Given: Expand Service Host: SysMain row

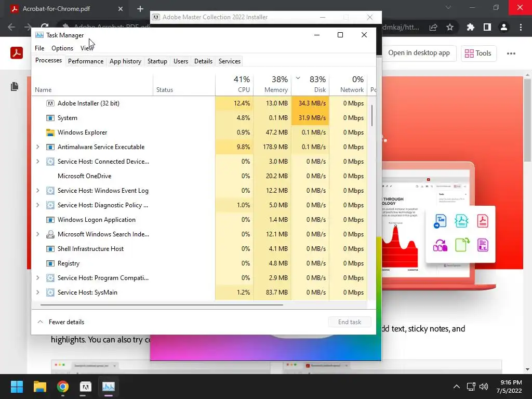Looking at the screenshot, I should [x=37, y=292].
